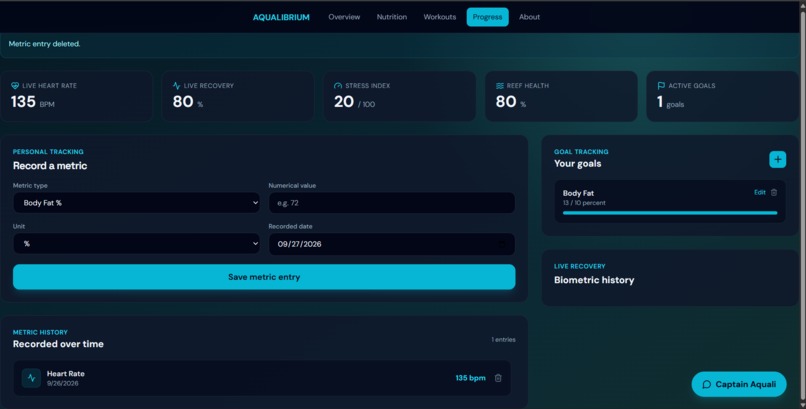Click the flag icon beside Active Goals
The image size is (806, 409).
pyautogui.click(x=661, y=86)
